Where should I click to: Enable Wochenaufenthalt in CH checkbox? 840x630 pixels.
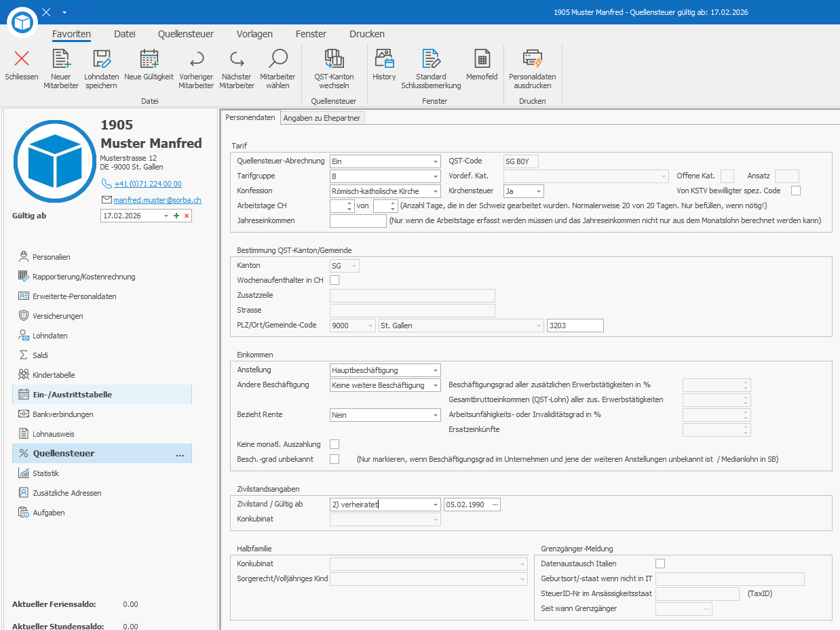[335, 280]
